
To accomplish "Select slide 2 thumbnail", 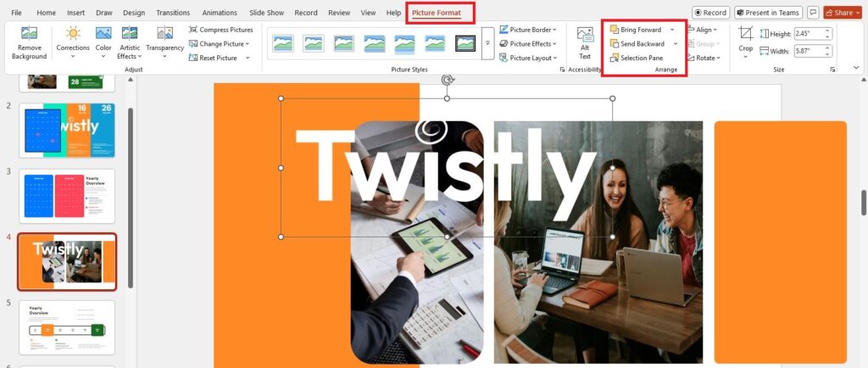I will [67, 130].
